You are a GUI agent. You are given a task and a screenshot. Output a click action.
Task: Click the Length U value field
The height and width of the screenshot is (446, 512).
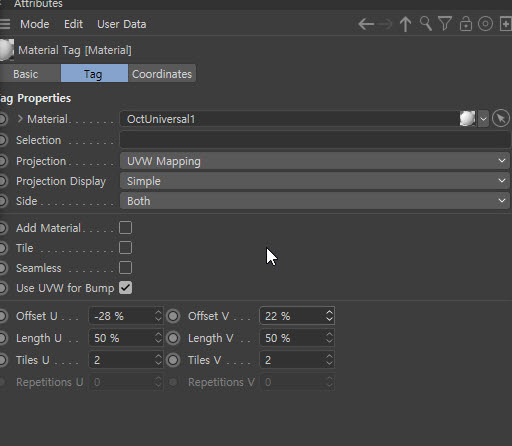(x=121, y=338)
